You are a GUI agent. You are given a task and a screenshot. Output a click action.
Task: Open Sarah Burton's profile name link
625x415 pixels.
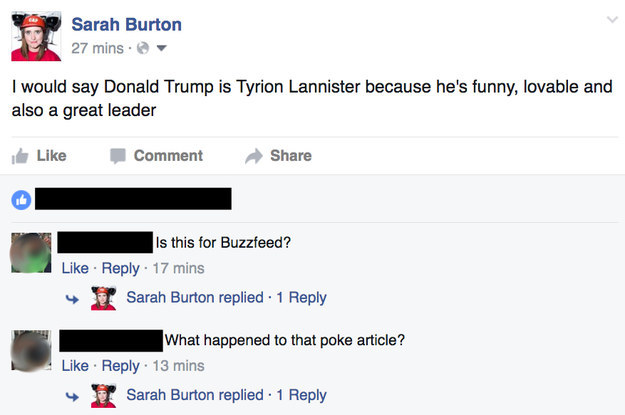pos(126,23)
